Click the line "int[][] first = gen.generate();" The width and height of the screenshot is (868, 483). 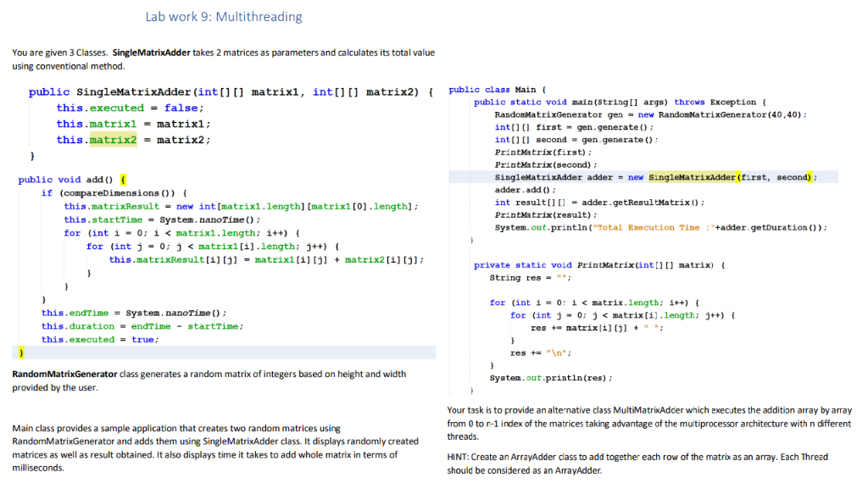[574, 127]
